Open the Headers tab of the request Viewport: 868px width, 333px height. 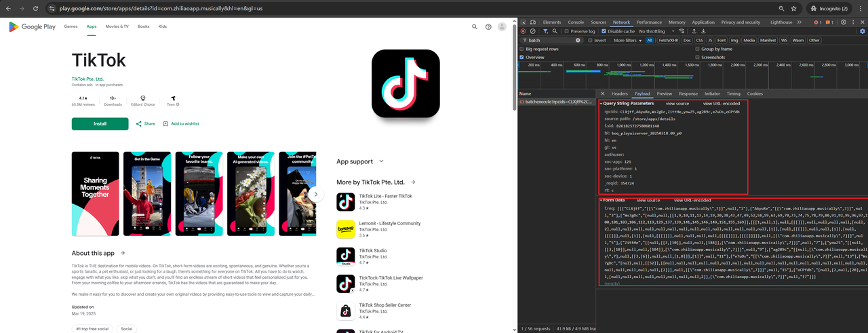coord(620,94)
